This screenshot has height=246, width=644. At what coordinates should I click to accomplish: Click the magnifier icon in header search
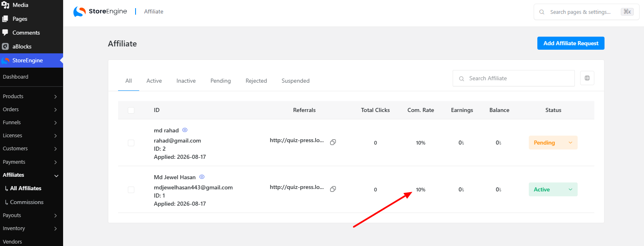(x=542, y=12)
